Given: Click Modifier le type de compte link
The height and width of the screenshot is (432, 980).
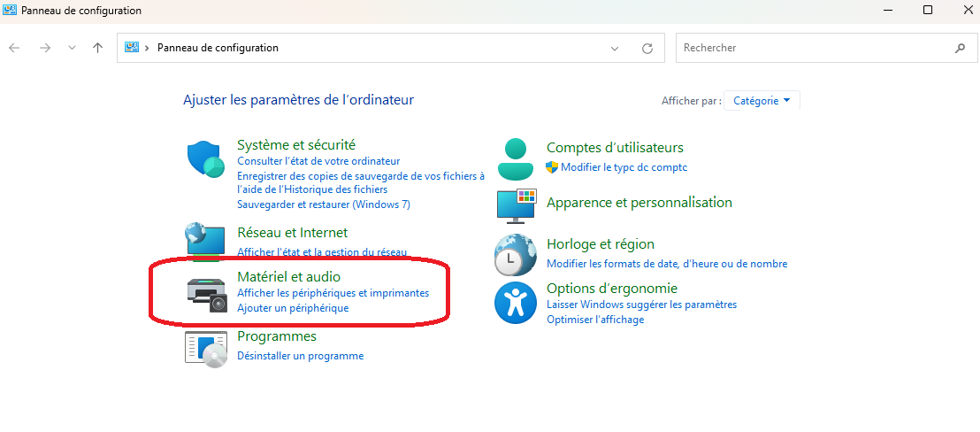Looking at the screenshot, I should 624,167.
